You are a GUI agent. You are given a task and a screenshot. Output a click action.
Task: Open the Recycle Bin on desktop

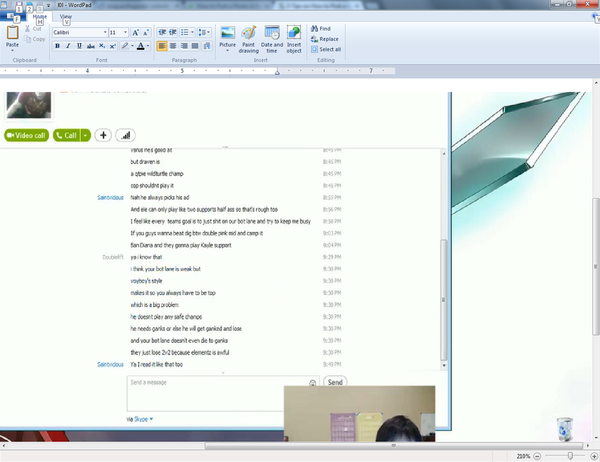click(566, 428)
